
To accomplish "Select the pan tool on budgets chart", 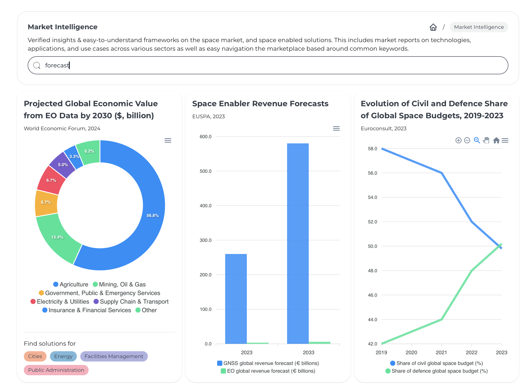I will [x=486, y=140].
